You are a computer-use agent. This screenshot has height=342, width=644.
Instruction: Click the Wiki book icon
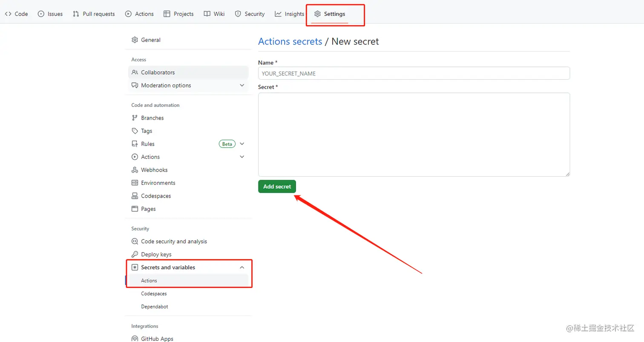[207, 14]
